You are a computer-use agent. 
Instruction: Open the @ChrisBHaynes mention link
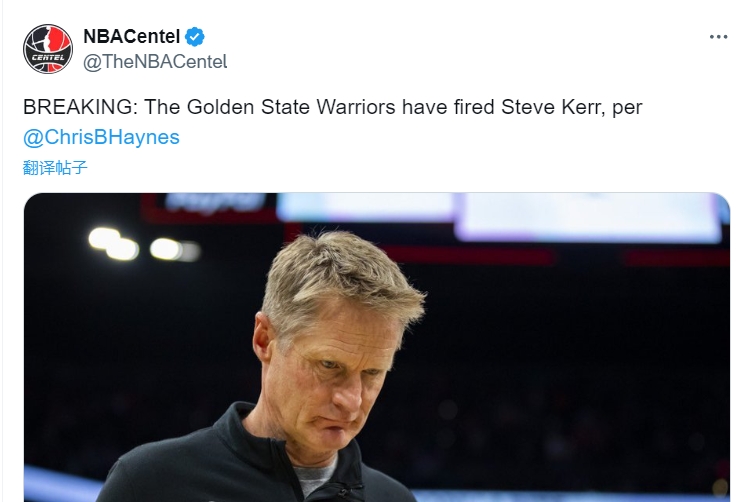(101, 137)
